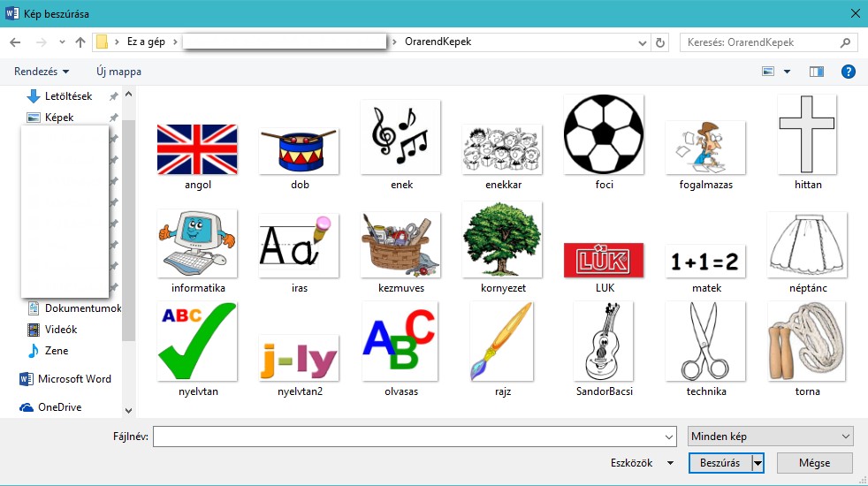
Task: Select the kezmuves basket image
Action: tap(400, 245)
